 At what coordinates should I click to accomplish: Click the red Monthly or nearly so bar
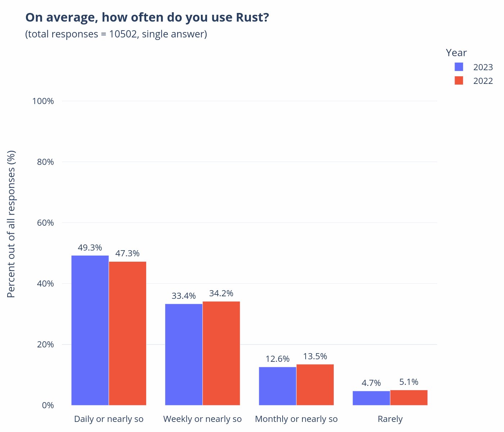click(315, 384)
